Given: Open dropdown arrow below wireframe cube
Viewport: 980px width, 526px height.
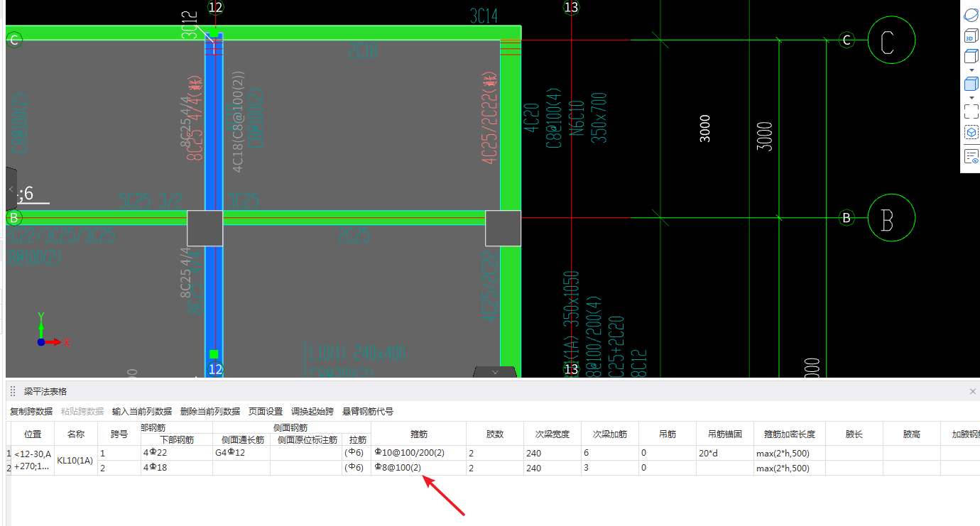Looking at the screenshot, I should [x=971, y=70].
